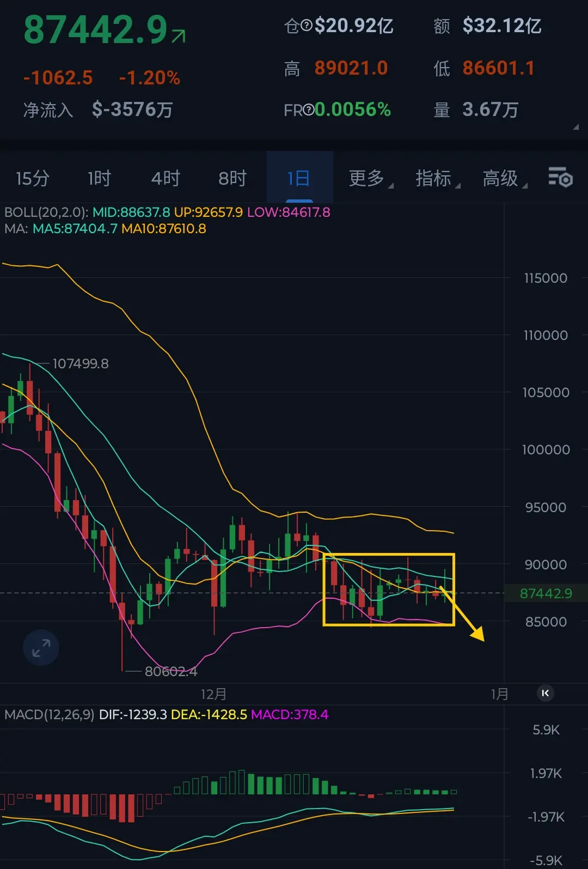Open the 高级 advanced dropdown

coord(505,178)
